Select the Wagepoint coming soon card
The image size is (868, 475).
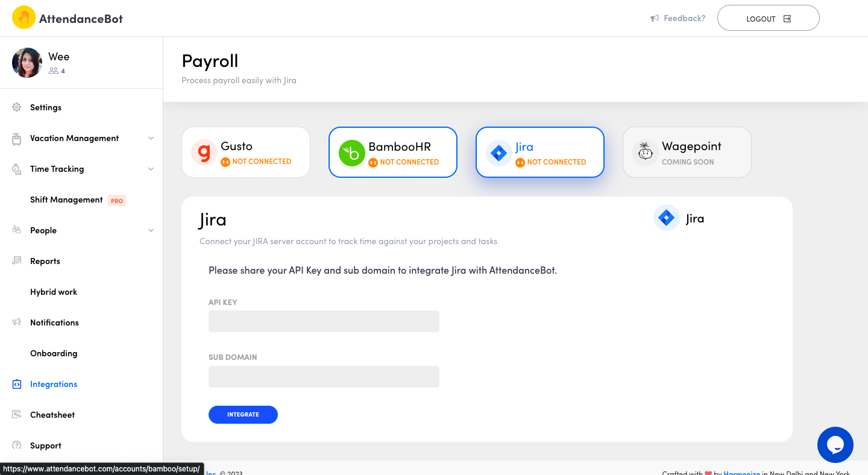click(x=687, y=152)
